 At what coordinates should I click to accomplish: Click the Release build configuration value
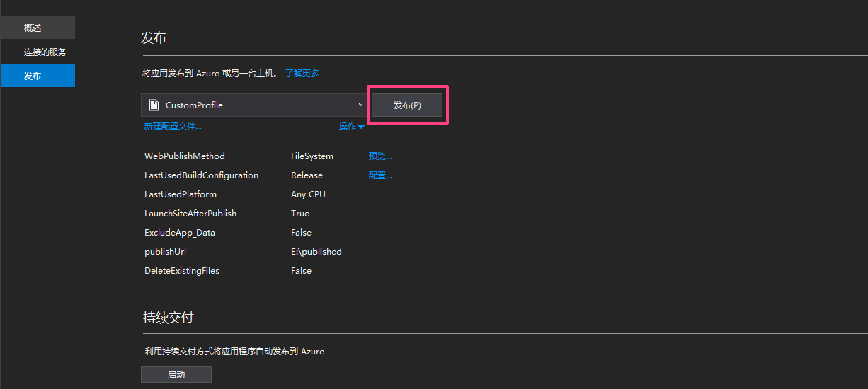tap(307, 175)
